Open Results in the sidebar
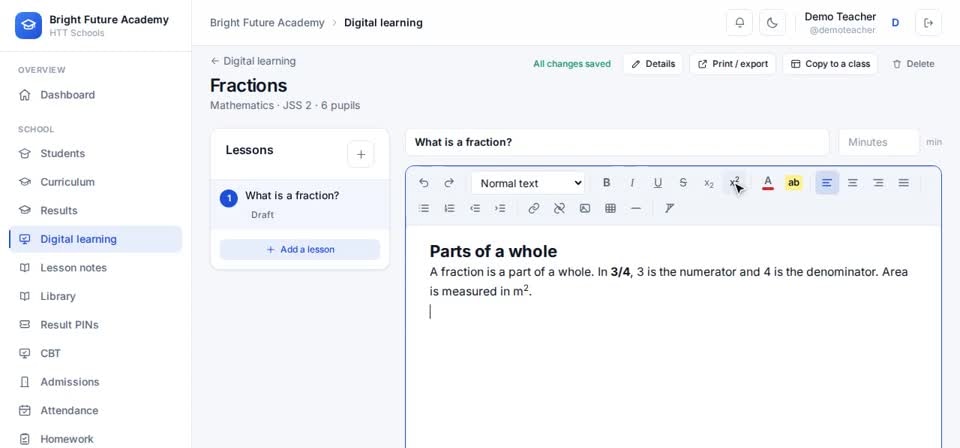 click(96, 211)
